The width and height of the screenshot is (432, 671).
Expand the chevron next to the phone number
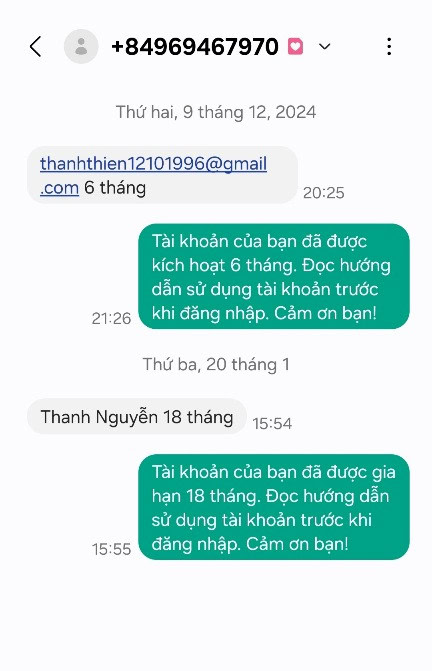(x=325, y=46)
